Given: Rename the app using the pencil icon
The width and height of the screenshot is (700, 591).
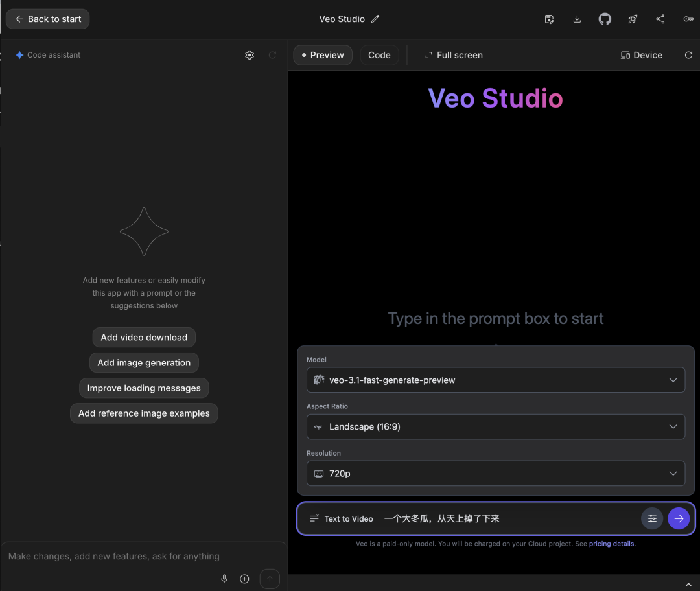Looking at the screenshot, I should coord(375,19).
